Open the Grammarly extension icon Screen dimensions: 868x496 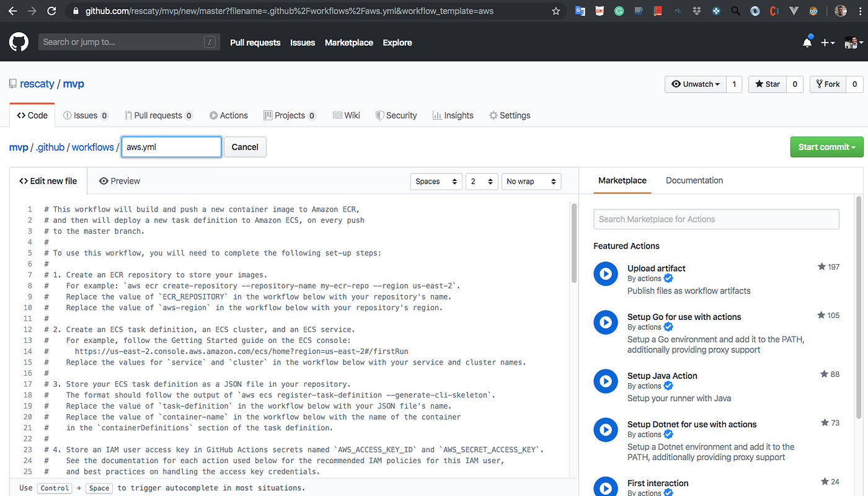tap(619, 11)
